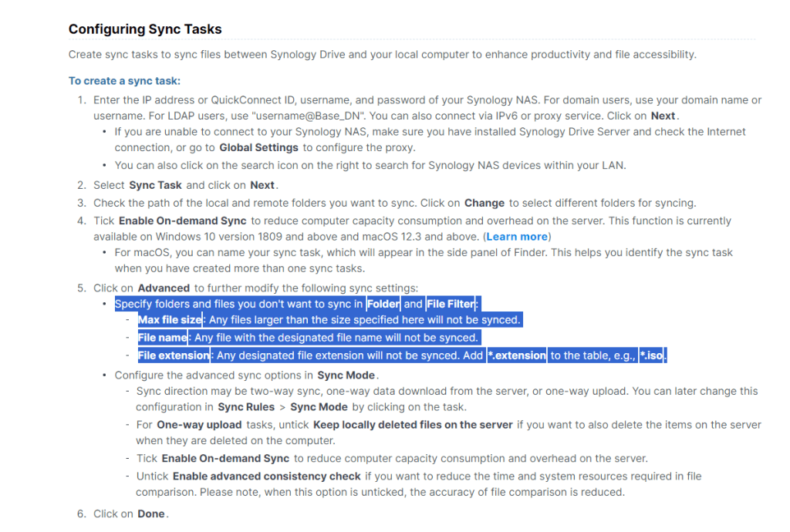Click the bold 'Next' after proxy service
The image size is (790, 532).
(x=663, y=116)
